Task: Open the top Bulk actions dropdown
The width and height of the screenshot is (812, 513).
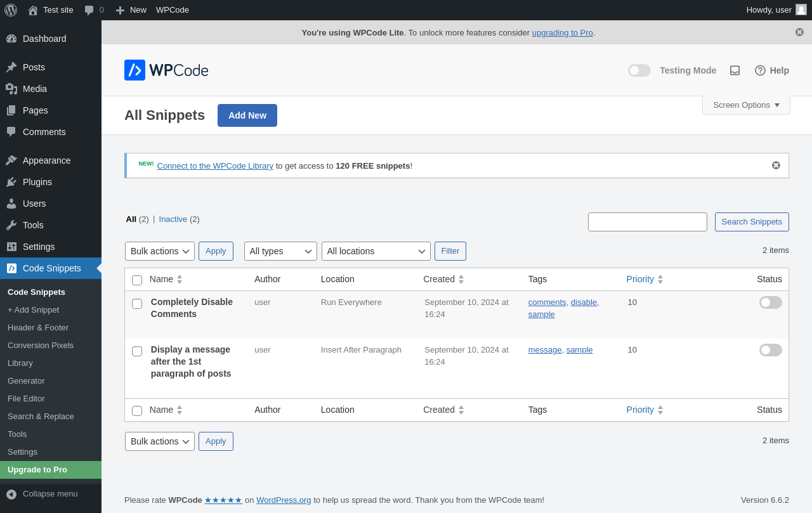Action: coord(160,251)
